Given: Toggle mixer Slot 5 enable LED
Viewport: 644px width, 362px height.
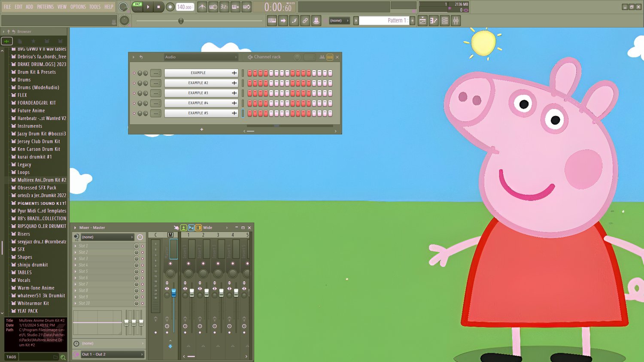Looking at the screenshot, I should pyautogui.click(x=143, y=271).
